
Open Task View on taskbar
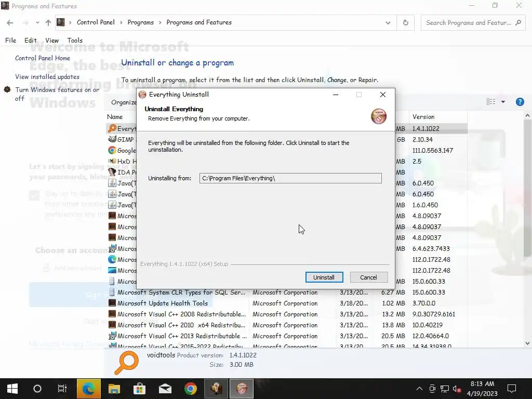pyautogui.click(x=62, y=389)
